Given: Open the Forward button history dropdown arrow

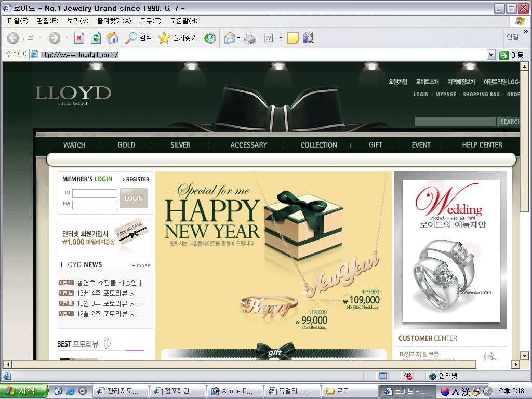Looking at the screenshot, I should coord(66,37).
